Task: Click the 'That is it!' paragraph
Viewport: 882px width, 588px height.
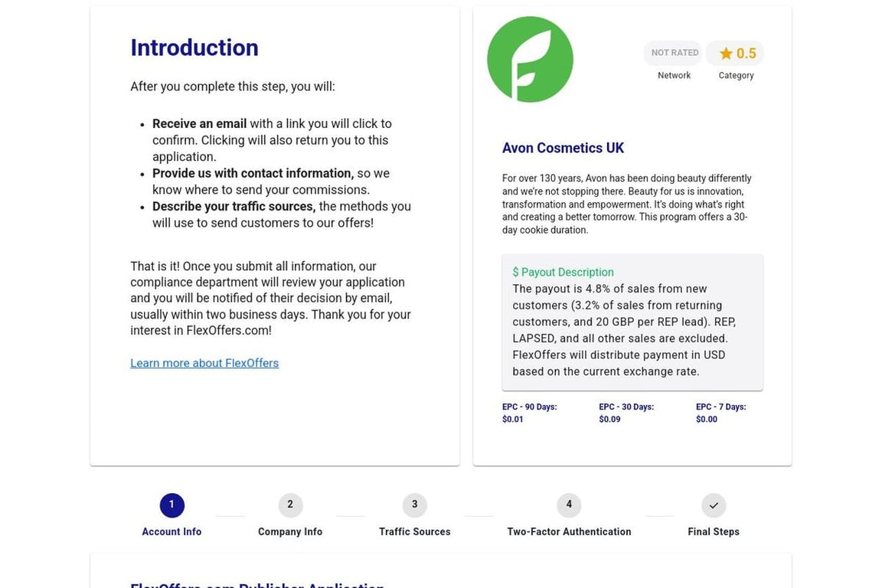Action: (x=270, y=299)
